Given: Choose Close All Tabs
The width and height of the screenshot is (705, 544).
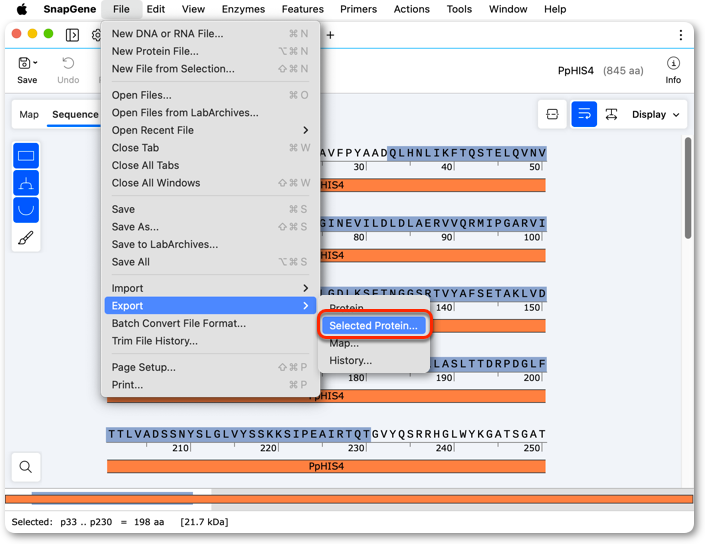Looking at the screenshot, I should 210,165.
